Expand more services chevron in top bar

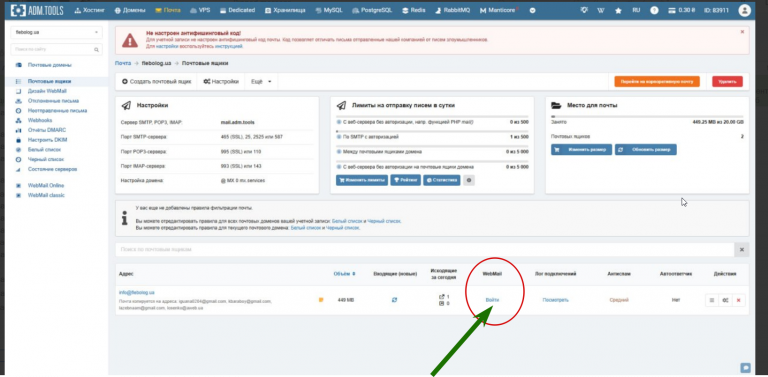point(532,10)
